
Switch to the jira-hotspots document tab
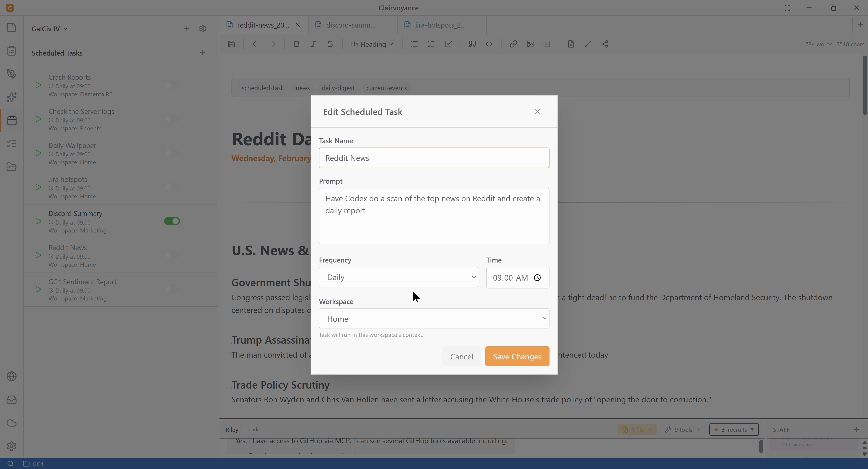point(440,25)
